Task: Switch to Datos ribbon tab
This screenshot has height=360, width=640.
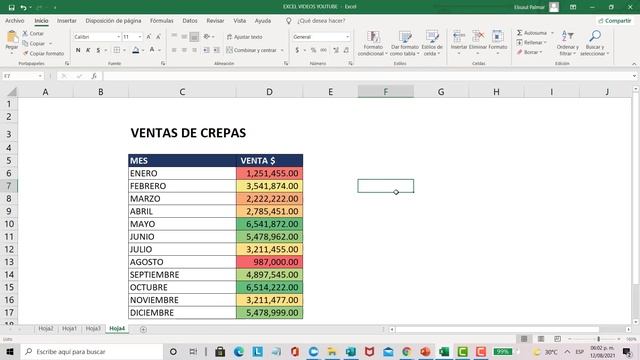Action: click(189, 20)
